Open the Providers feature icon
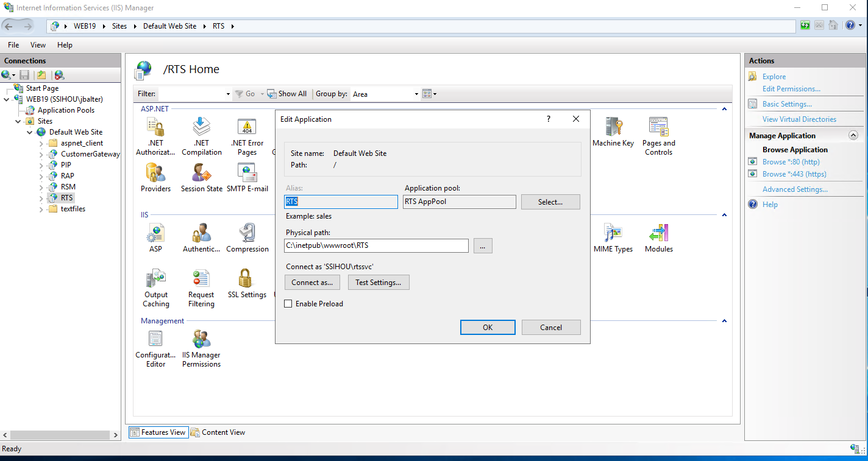The width and height of the screenshot is (868, 461). coord(155,173)
